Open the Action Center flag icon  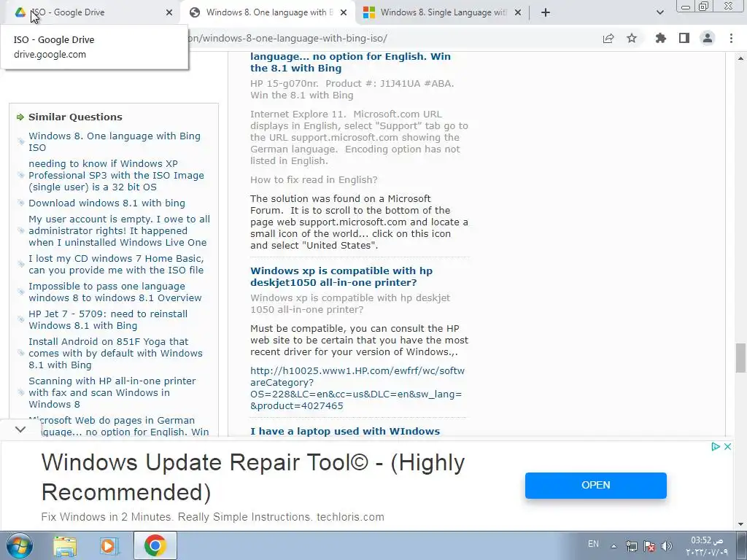pos(649,546)
